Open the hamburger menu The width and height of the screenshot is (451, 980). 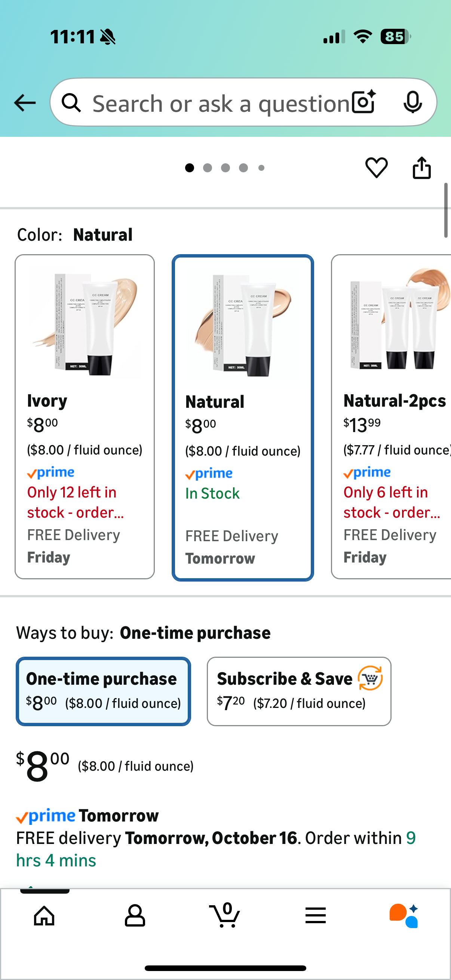pyautogui.click(x=316, y=915)
